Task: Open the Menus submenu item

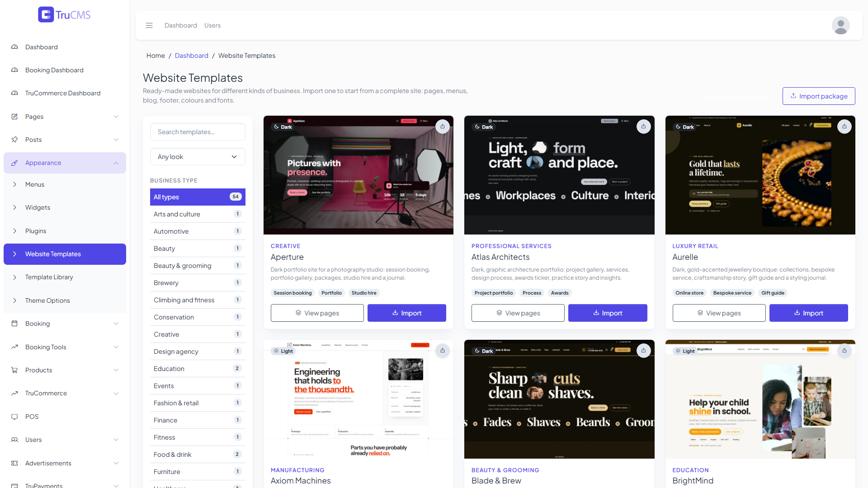Action: (x=65, y=184)
